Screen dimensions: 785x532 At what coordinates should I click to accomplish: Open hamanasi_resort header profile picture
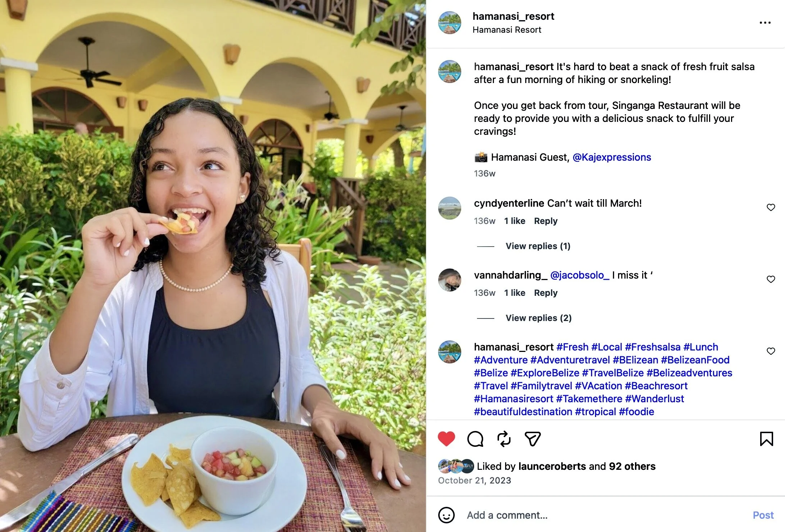tap(449, 23)
